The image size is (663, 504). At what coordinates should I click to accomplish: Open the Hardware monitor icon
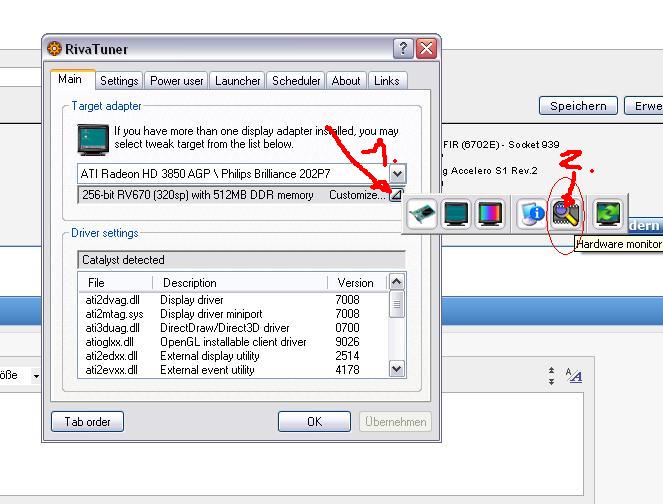point(565,214)
